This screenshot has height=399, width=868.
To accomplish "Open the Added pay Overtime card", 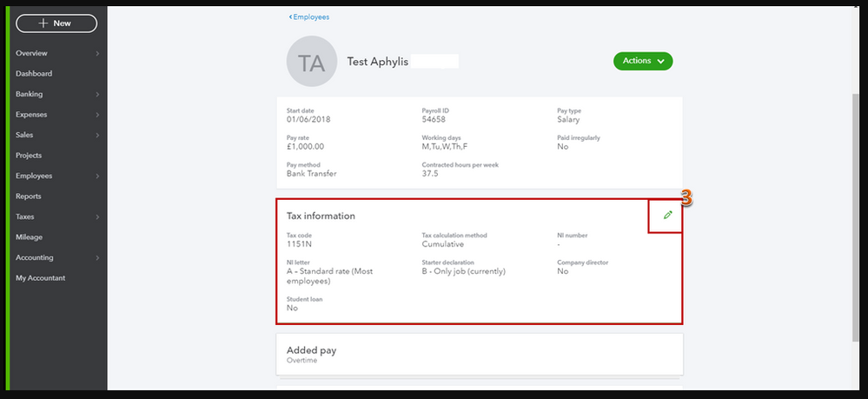I will (x=480, y=354).
